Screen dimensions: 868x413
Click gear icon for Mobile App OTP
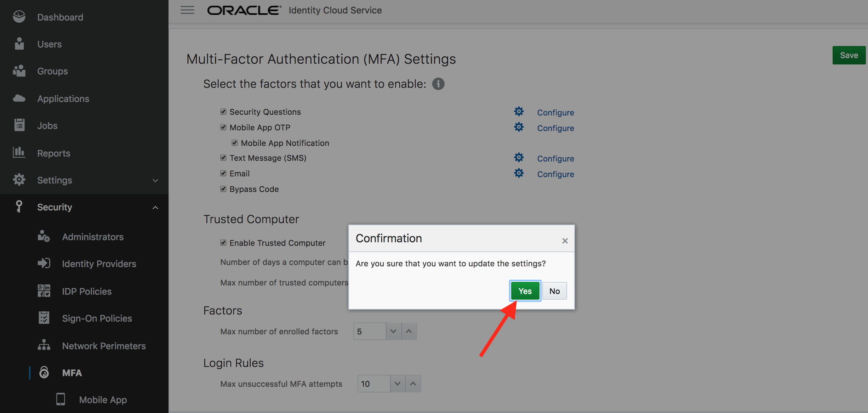(x=519, y=127)
